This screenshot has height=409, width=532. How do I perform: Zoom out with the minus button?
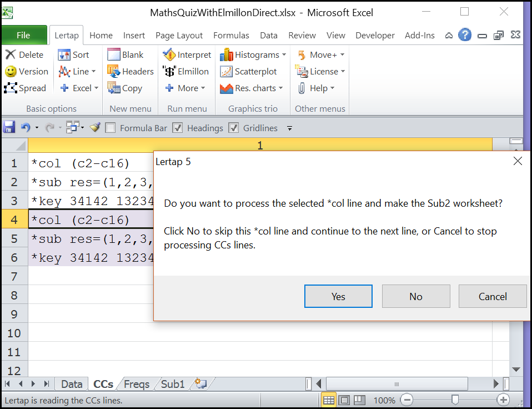(407, 400)
